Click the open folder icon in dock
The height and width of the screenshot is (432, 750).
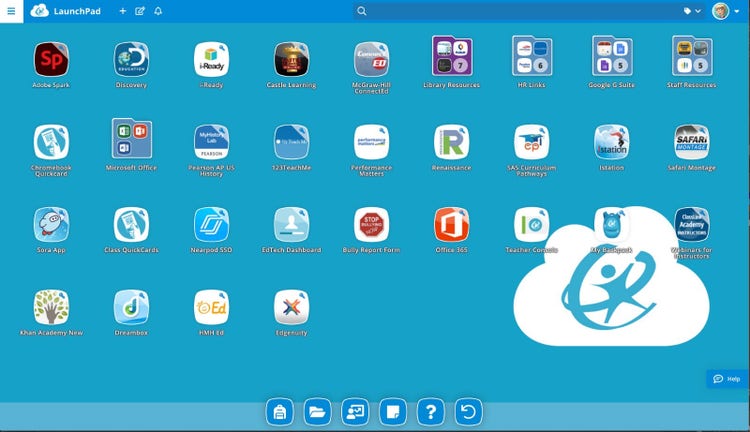317,411
